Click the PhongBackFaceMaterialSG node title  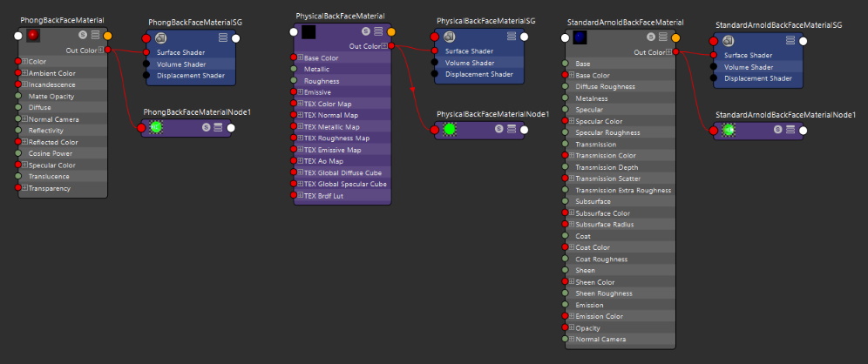(195, 22)
